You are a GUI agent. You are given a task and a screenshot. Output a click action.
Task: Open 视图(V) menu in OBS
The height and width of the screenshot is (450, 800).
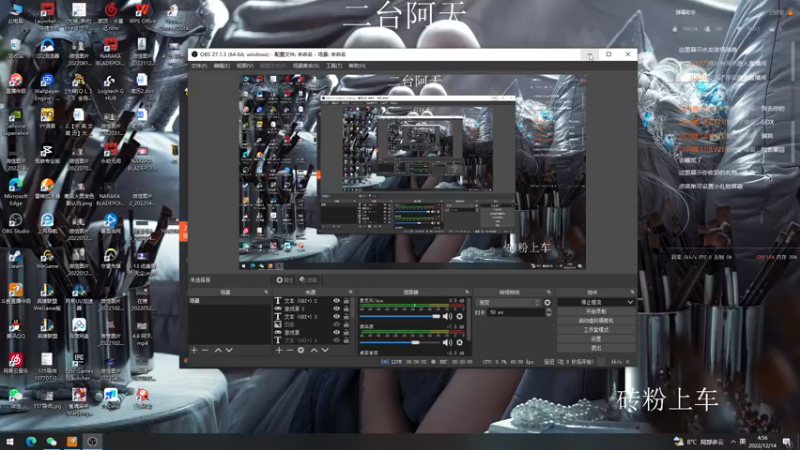(245, 66)
